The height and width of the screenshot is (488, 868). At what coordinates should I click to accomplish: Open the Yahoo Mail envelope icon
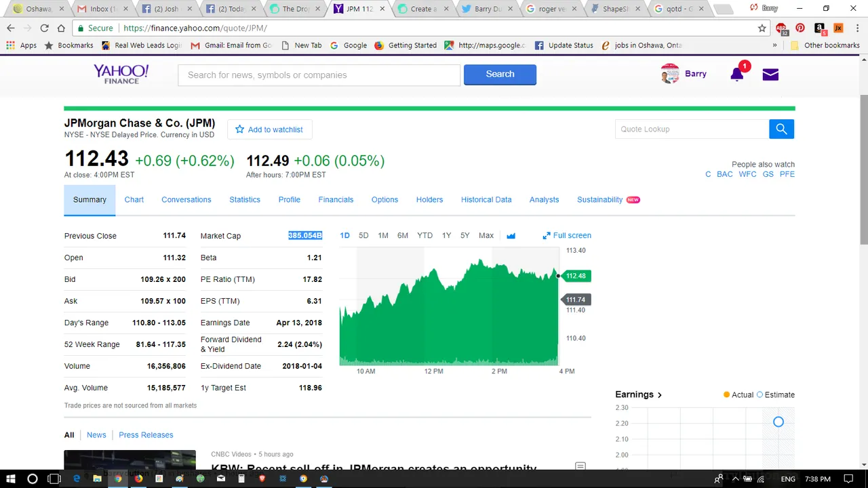coord(770,75)
